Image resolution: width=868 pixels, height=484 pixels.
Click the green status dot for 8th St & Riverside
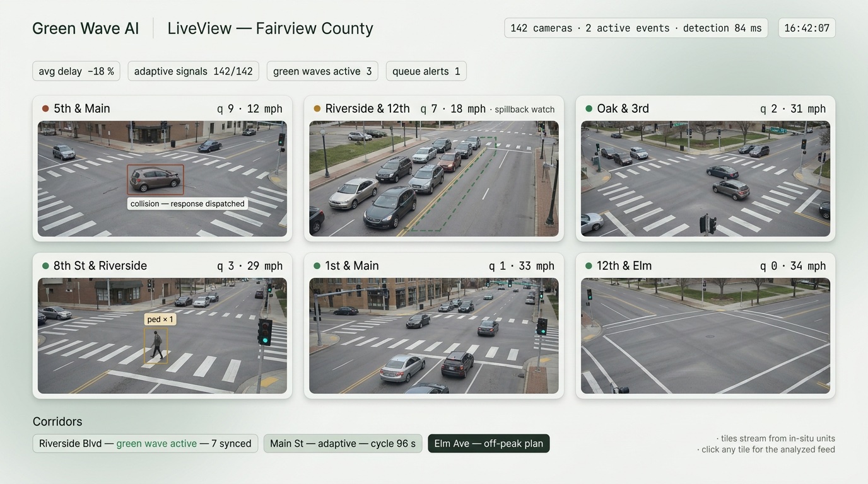click(x=45, y=266)
